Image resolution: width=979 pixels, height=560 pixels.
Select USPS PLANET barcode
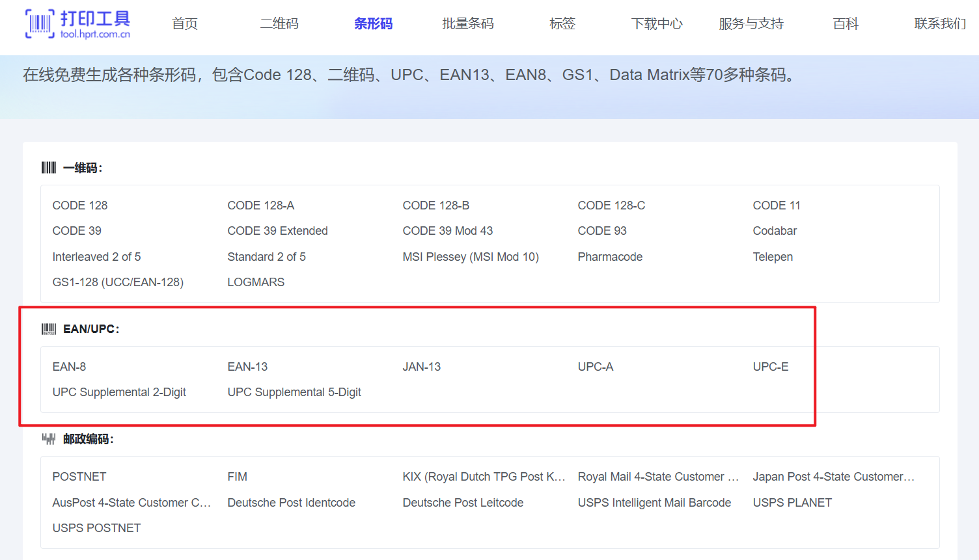tap(792, 503)
